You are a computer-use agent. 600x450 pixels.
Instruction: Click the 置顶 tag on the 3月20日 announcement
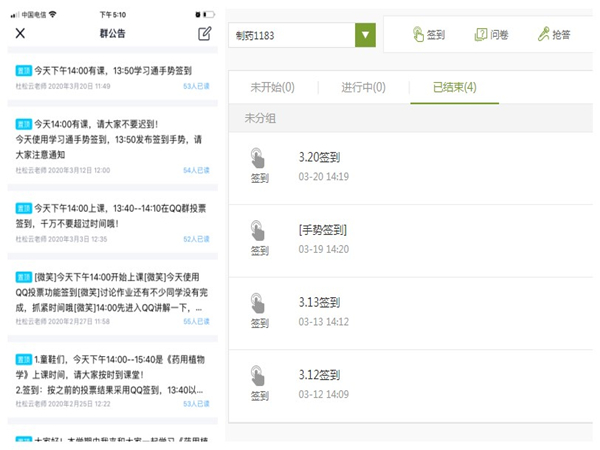[24, 71]
